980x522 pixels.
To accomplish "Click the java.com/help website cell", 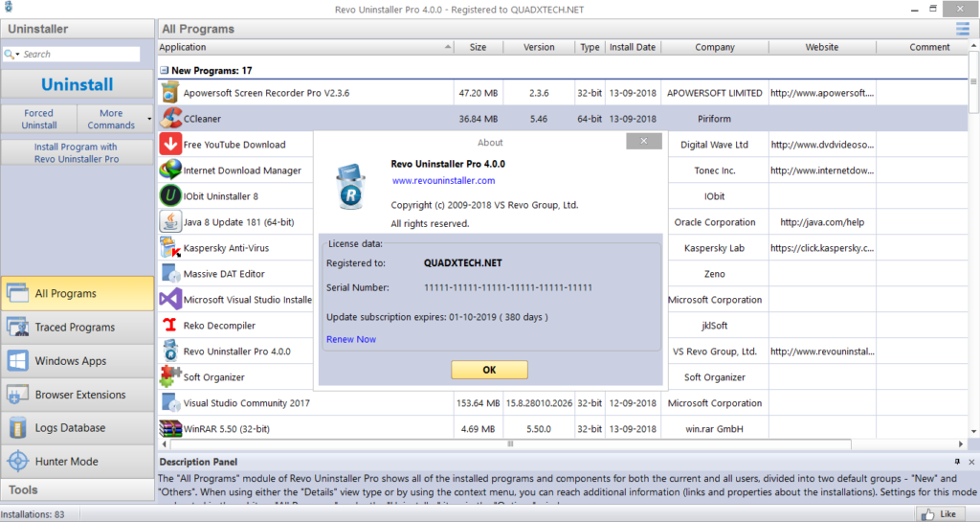I will click(822, 222).
